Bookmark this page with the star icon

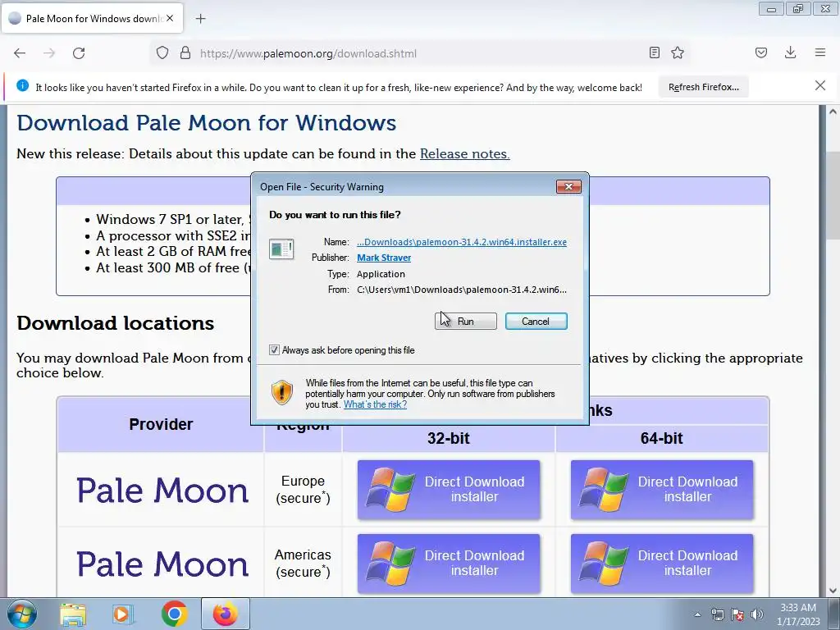[678, 52]
